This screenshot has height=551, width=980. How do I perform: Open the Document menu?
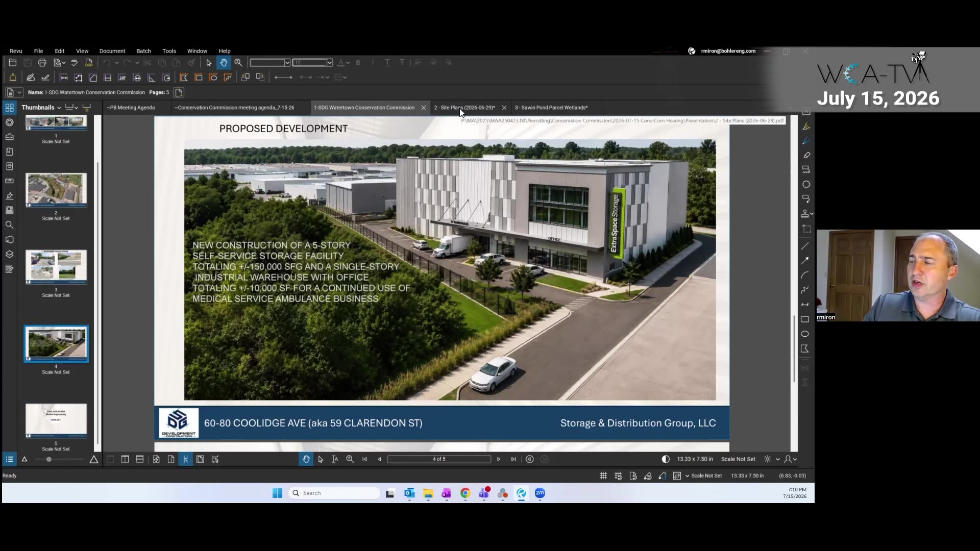(x=112, y=51)
